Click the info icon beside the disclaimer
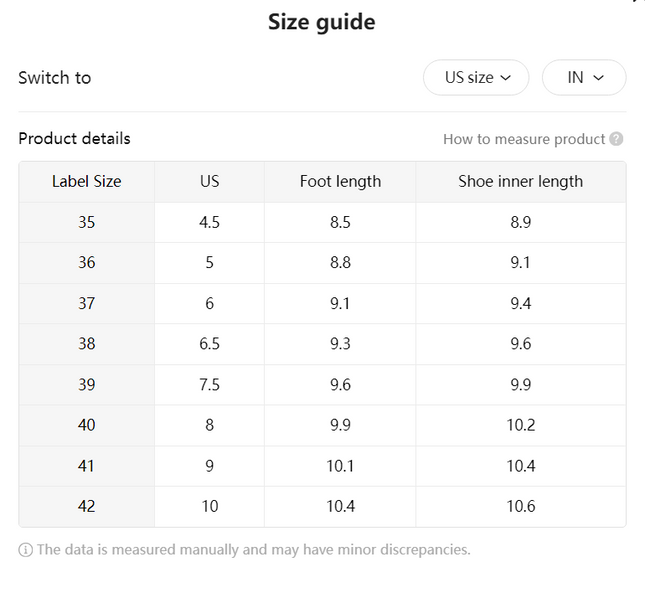 click(x=26, y=549)
